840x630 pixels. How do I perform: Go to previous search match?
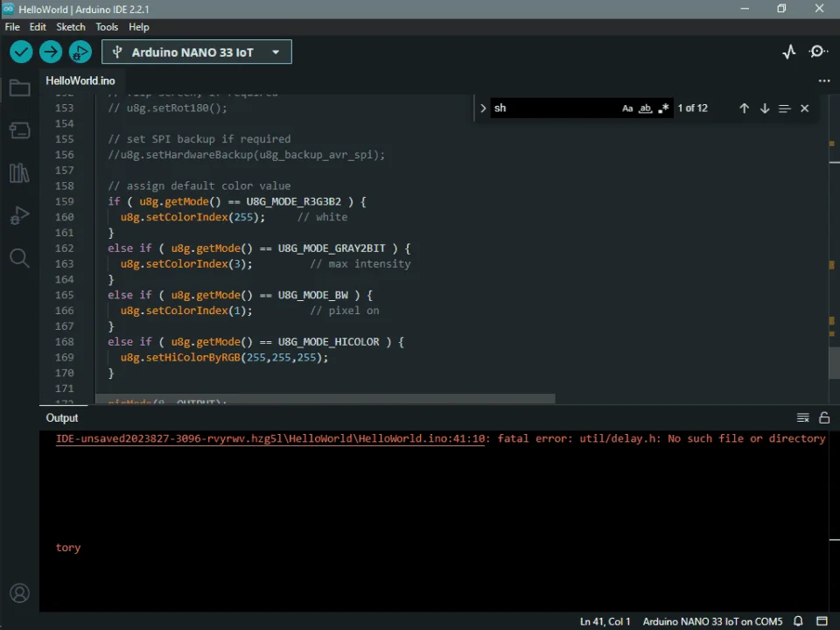pos(744,108)
